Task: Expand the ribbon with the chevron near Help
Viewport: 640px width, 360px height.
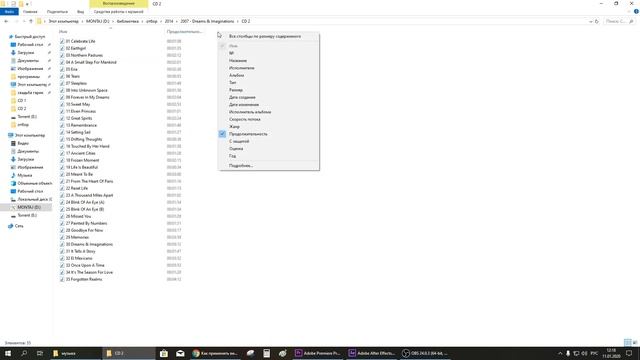Action: (629, 11)
